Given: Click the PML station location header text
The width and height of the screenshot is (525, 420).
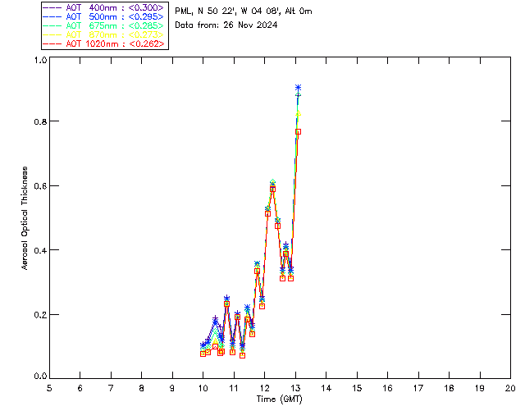Looking at the screenshot, I should pos(244,11).
